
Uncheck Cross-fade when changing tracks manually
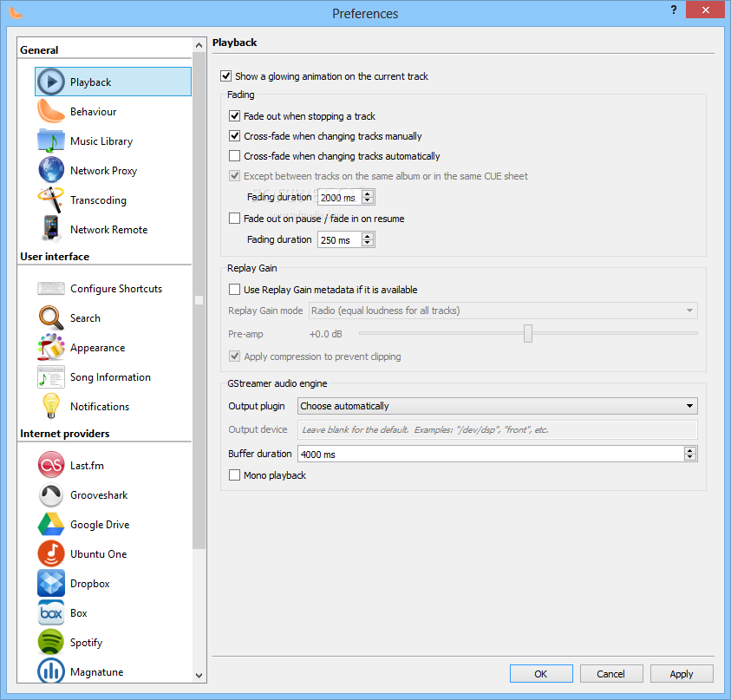pyautogui.click(x=234, y=135)
